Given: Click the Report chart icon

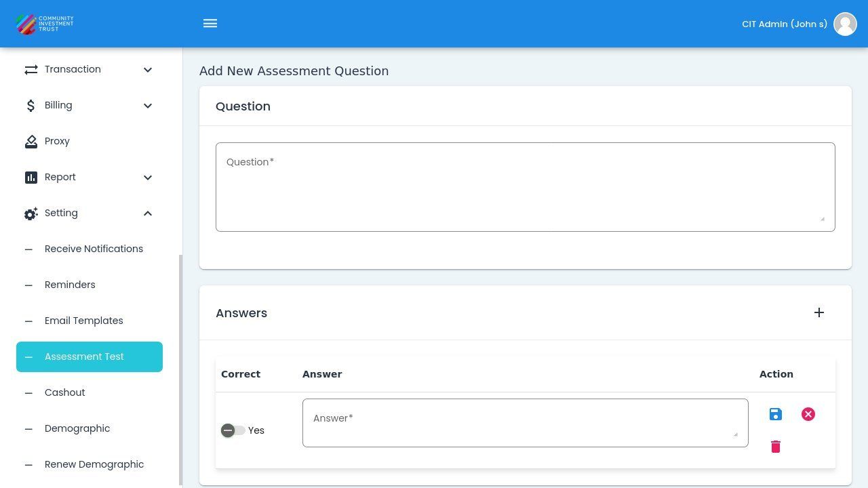Looking at the screenshot, I should (31, 177).
